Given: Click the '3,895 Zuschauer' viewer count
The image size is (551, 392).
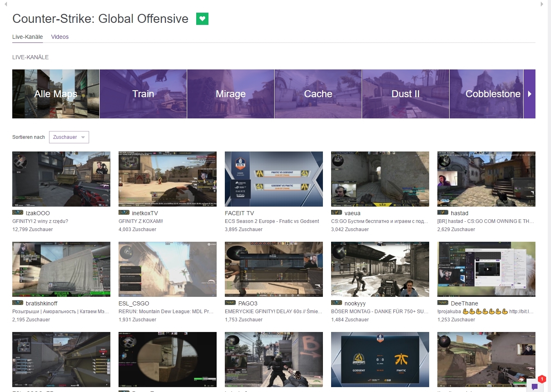Looking at the screenshot, I should point(244,229).
